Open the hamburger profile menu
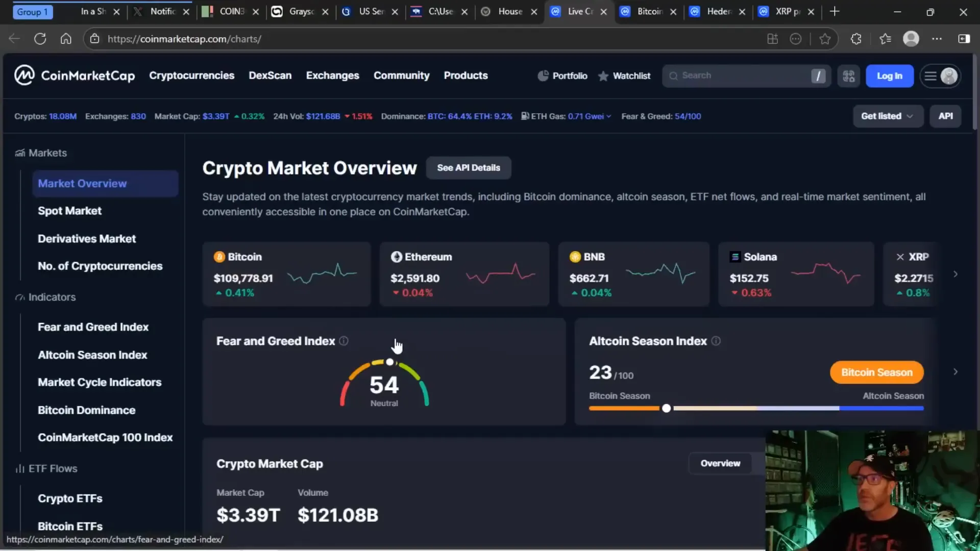Viewport: 980px width, 551px height. coord(940,76)
